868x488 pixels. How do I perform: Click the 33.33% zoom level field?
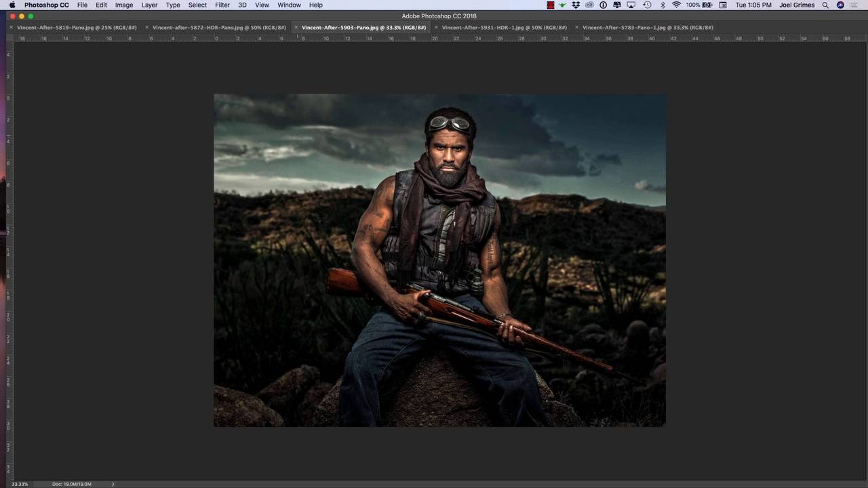point(20,484)
